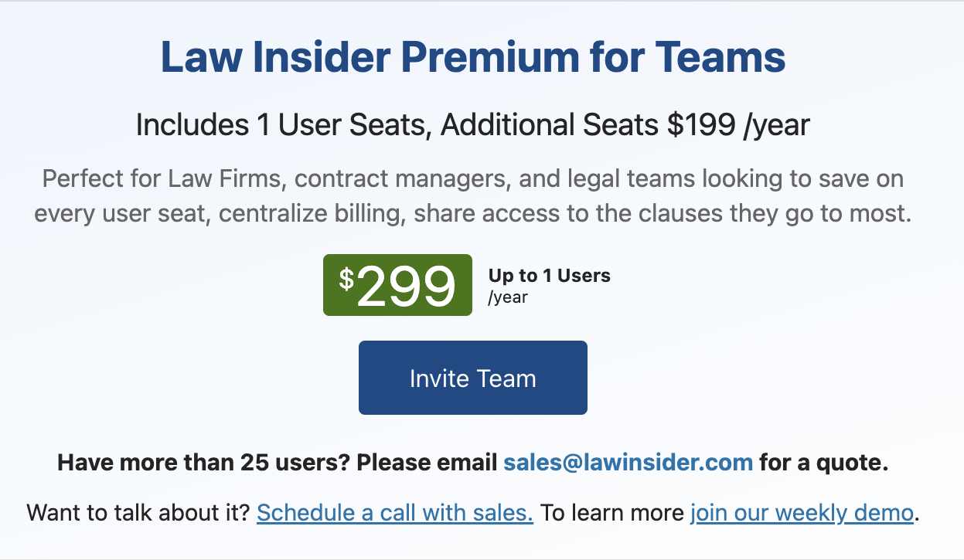Click the Includes 1 User Seats text

(283, 125)
